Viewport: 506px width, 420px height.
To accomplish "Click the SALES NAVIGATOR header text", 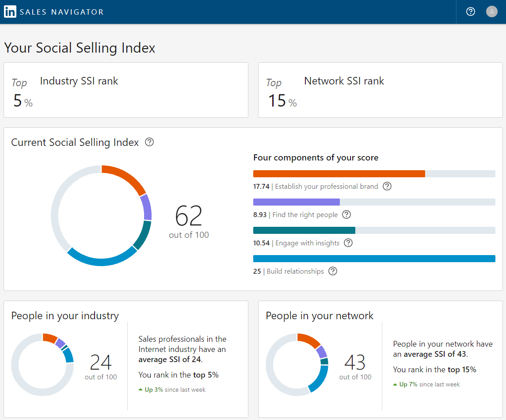I will (61, 12).
